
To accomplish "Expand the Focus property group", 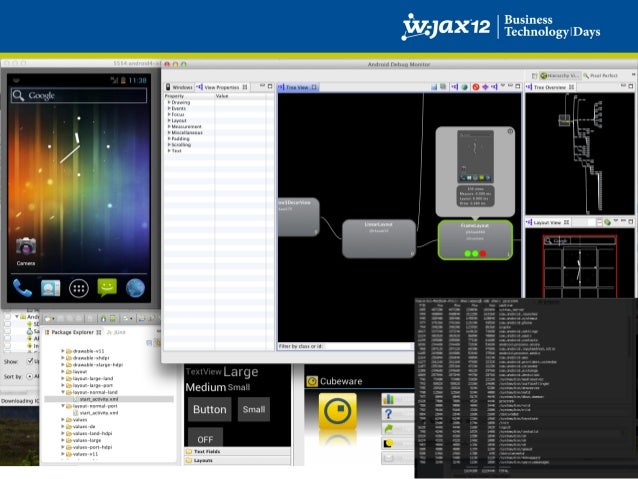I will click(x=169, y=114).
